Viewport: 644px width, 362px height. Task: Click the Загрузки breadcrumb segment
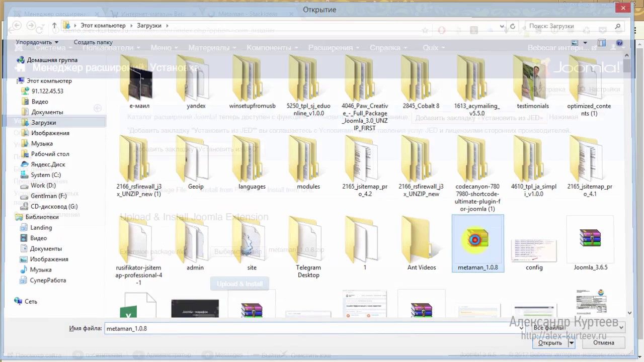150,26
